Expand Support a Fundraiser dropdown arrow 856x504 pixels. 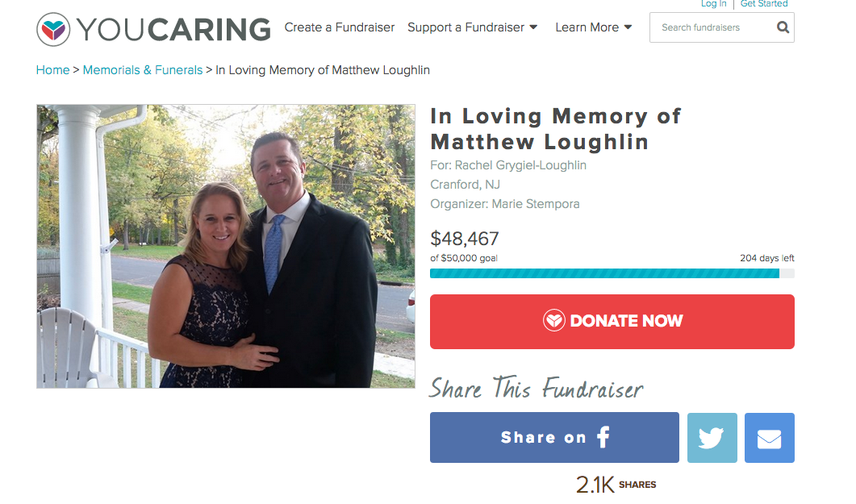[x=533, y=27]
